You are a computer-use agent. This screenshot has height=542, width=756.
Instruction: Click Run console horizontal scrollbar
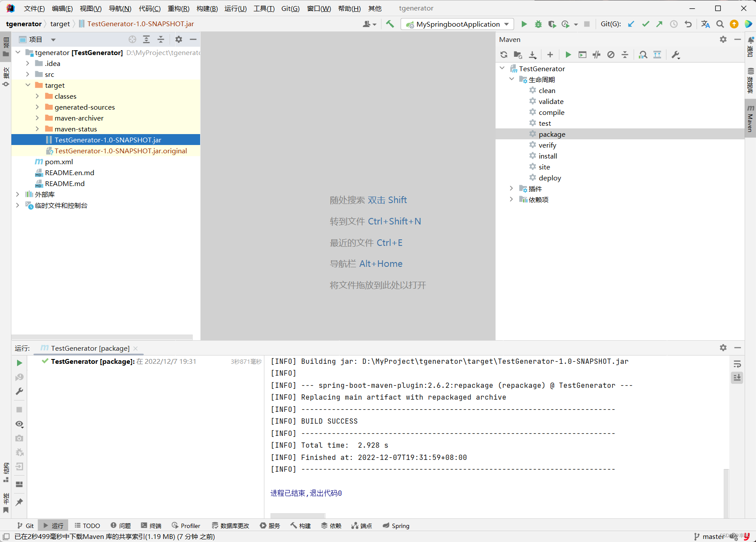pos(298,515)
